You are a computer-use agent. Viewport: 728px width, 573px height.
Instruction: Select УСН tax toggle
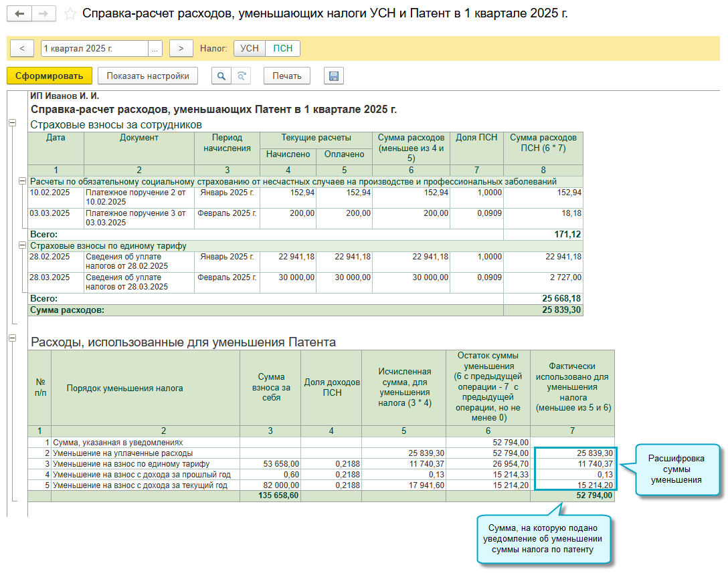249,49
